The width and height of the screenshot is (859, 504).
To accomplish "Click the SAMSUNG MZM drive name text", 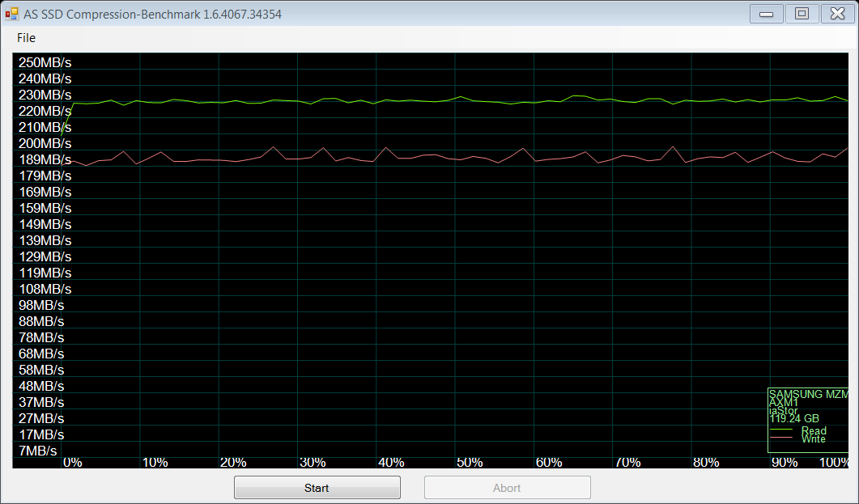I will pos(809,394).
